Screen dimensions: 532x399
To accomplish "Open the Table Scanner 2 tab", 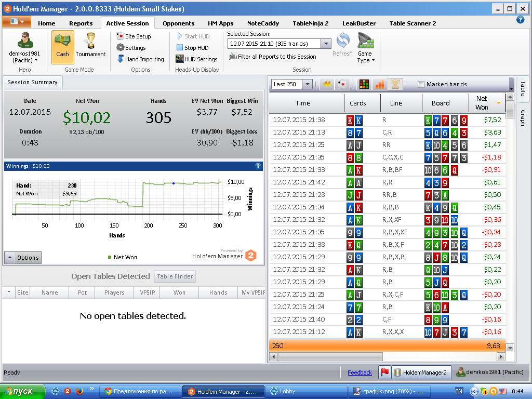I will [413, 23].
